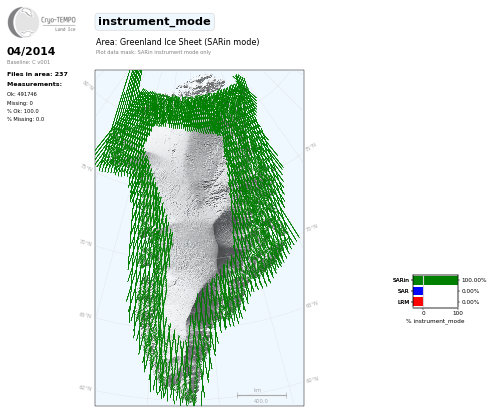Click the blue SAR bar
Screen dimensions: 492x410
tap(418, 291)
